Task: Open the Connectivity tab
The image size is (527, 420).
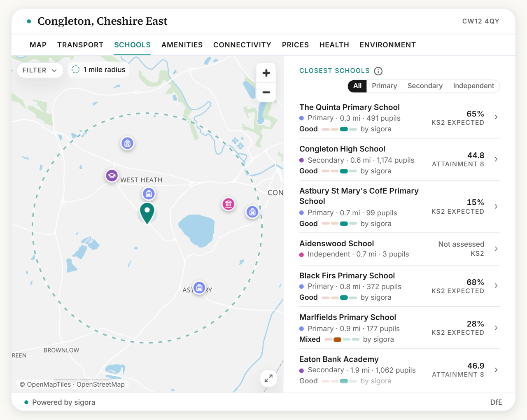Action: pos(242,45)
